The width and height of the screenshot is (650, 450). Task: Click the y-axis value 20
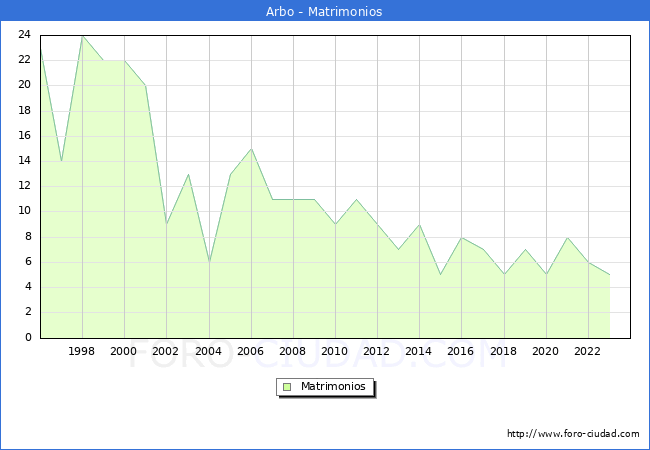[25, 85]
